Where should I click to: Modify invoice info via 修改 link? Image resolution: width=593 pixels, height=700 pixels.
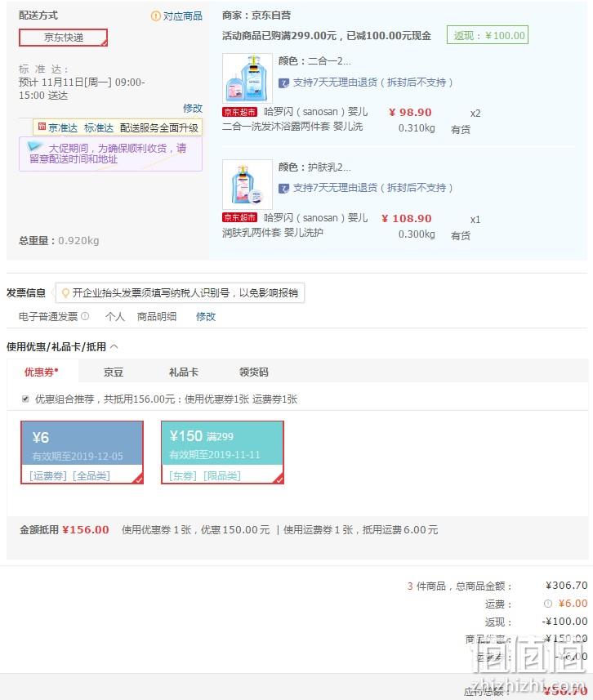click(x=206, y=317)
